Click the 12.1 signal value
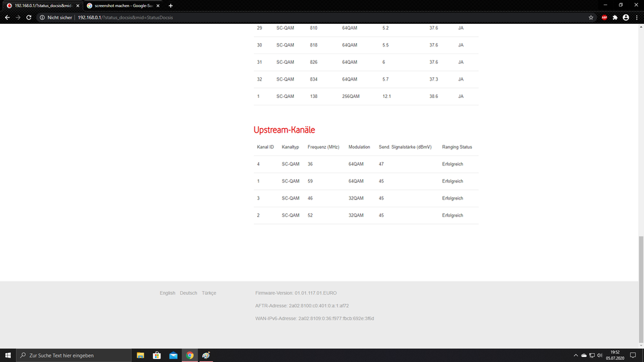 (x=387, y=97)
